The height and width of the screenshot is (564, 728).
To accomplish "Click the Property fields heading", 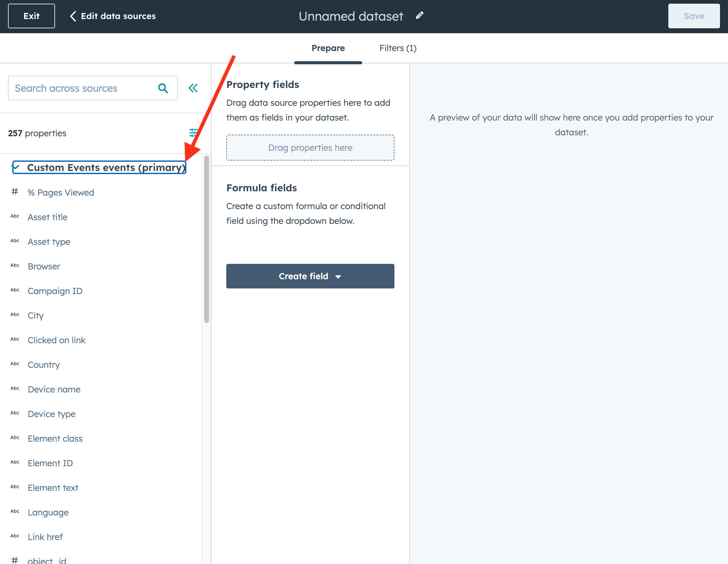I will point(262,84).
